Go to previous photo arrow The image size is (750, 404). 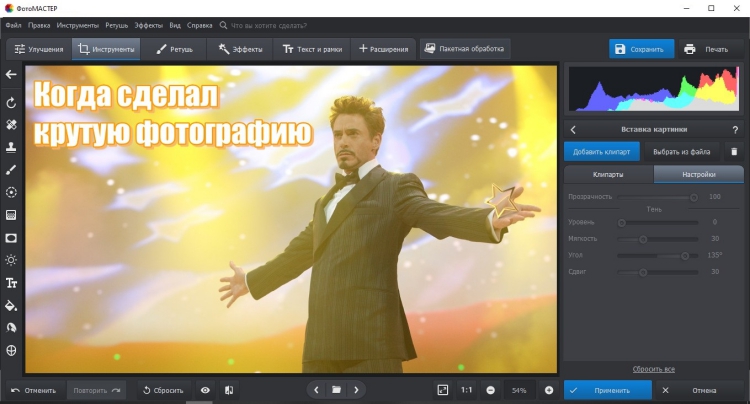point(316,390)
